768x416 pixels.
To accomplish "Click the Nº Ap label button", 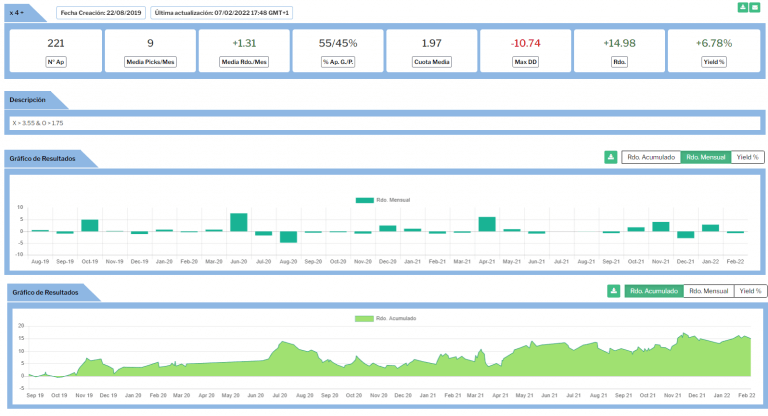I will click(x=56, y=62).
